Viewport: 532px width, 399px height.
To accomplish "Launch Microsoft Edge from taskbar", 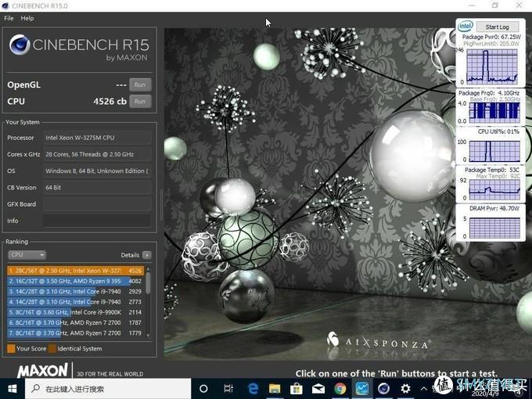I will (x=253, y=389).
